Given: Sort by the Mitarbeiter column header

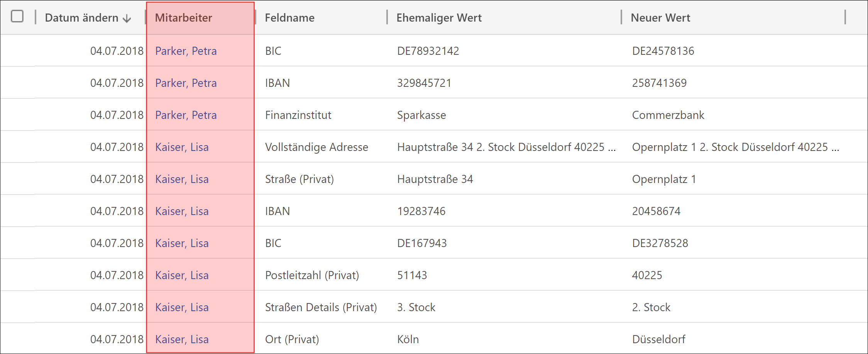Looking at the screenshot, I should [184, 18].
